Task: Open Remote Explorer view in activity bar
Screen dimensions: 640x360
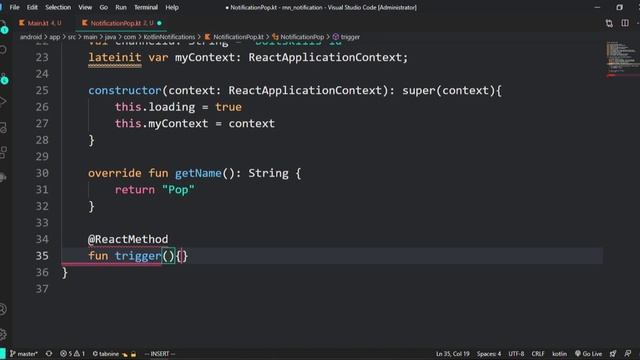Action: tap(3, 128)
